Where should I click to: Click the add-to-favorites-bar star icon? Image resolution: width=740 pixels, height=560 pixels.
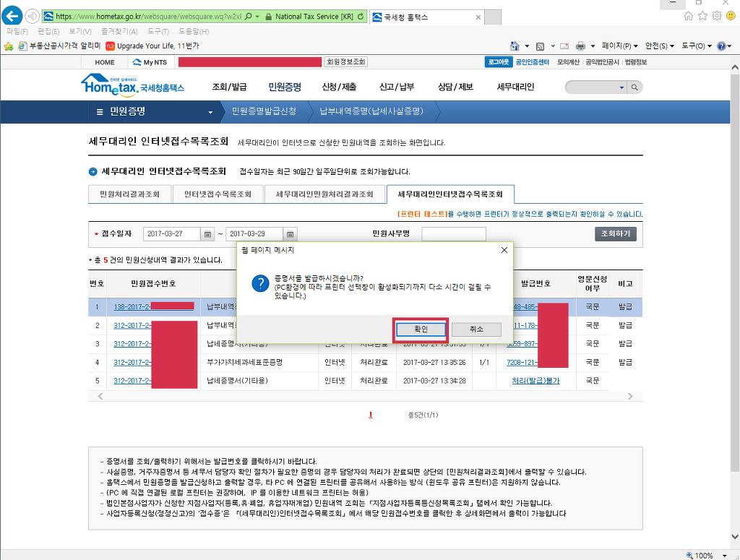9,46
